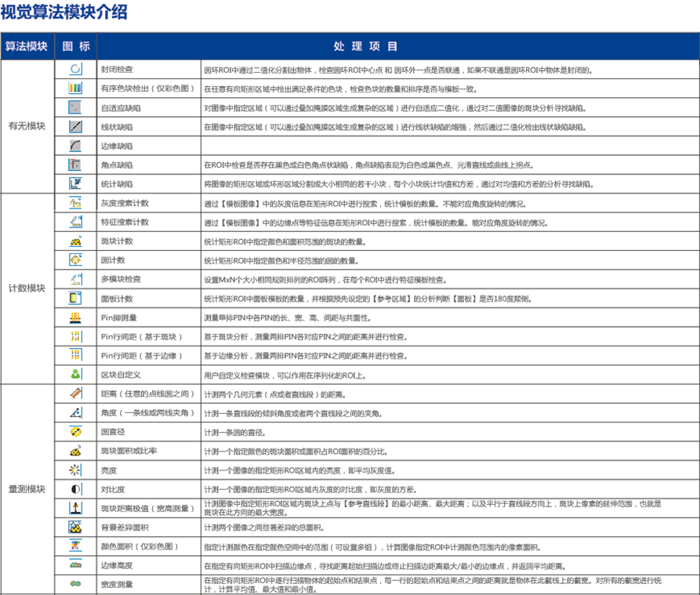Image resolution: width=700 pixels, height=595 pixels.
Task: Select the Pin脚测量 icon
Action: point(76,317)
